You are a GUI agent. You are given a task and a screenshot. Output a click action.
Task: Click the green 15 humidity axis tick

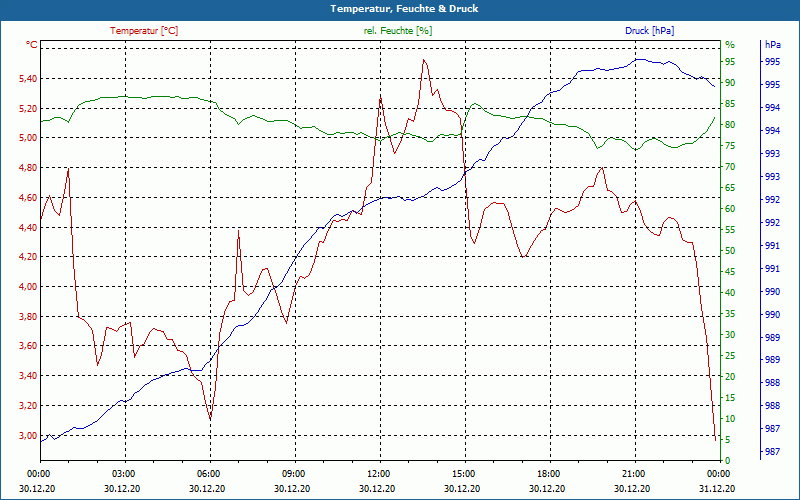point(730,398)
